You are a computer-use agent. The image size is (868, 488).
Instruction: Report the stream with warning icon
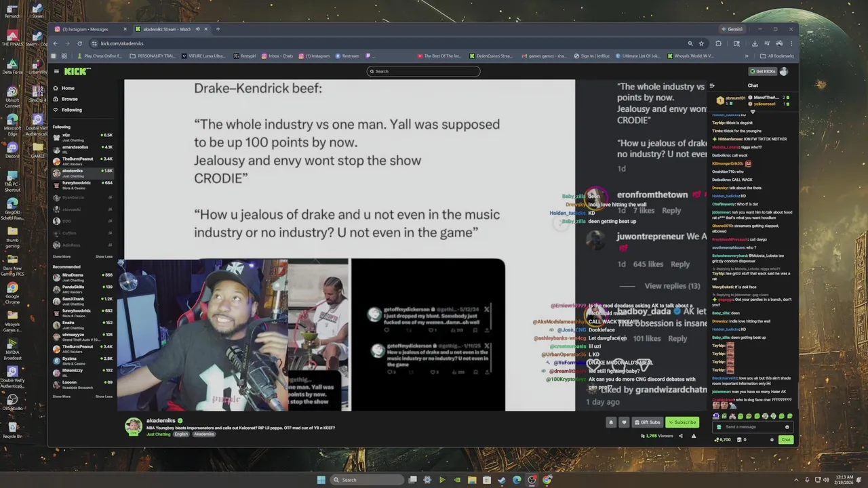[694, 436]
